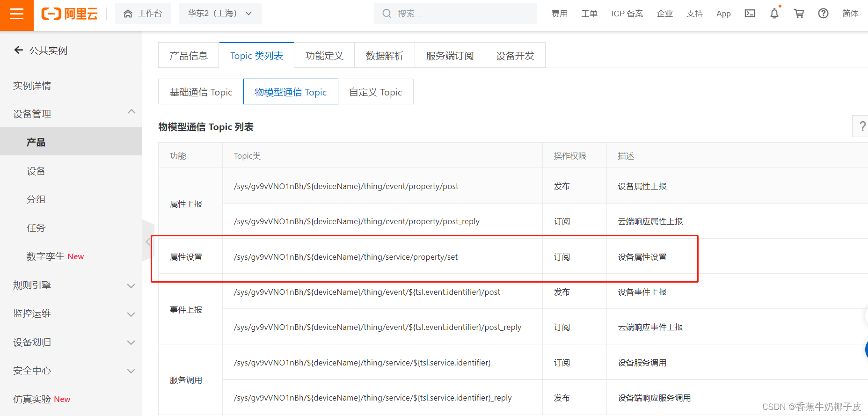
Task: Go back with the 公共实例 arrow
Action: [x=18, y=50]
